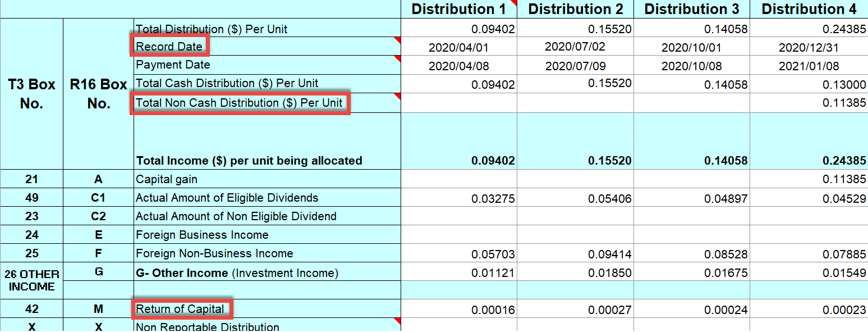Click the bold Total Income per unit label
This screenshot has height=332, width=868.
pyautogui.click(x=249, y=161)
